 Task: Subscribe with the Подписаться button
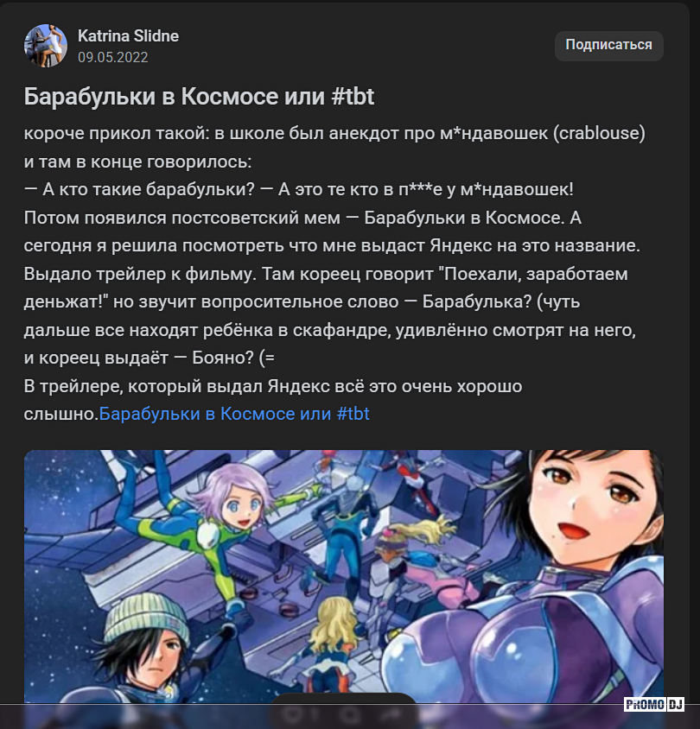tap(608, 45)
